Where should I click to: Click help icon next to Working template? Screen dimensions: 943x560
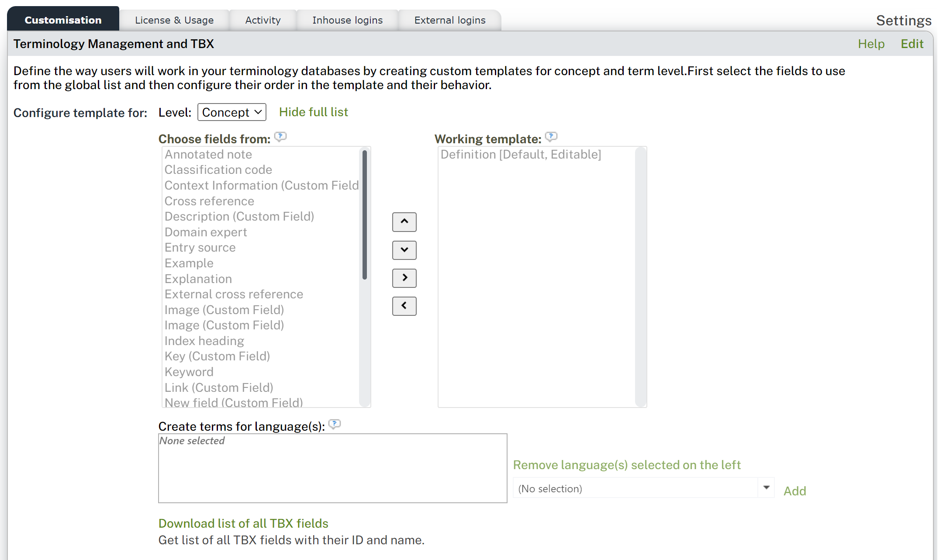click(551, 137)
